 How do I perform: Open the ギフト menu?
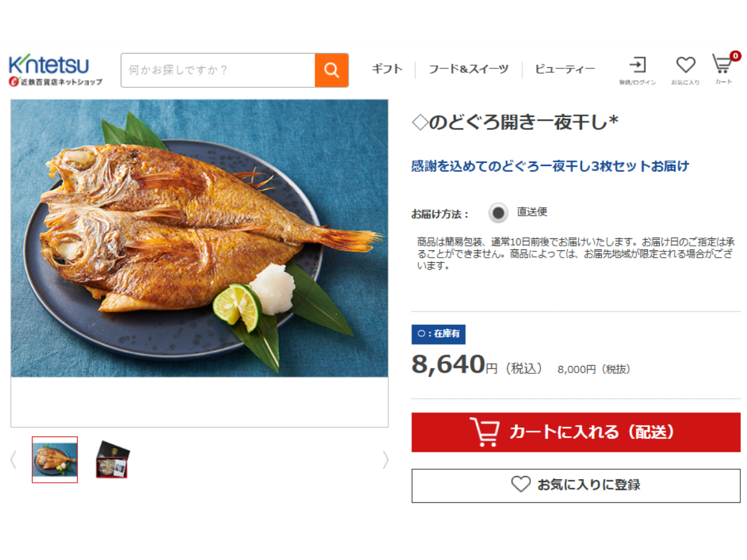(x=387, y=69)
